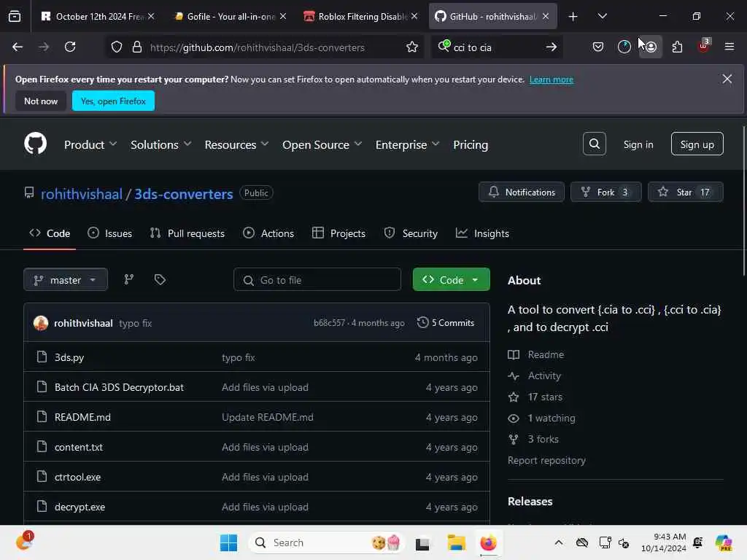Focus the Go to file search field
Image resolution: width=747 pixels, height=560 pixels.
click(x=317, y=280)
